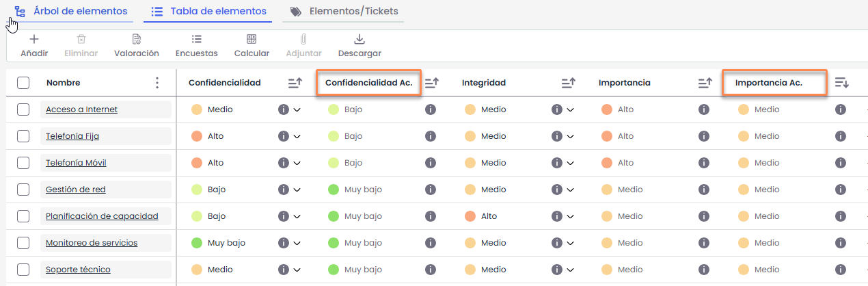The height and width of the screenshot is (286, 868).
Task: Expand Confidencialidad dropdown for Telefonía Fija
Action: coord(297,136)
